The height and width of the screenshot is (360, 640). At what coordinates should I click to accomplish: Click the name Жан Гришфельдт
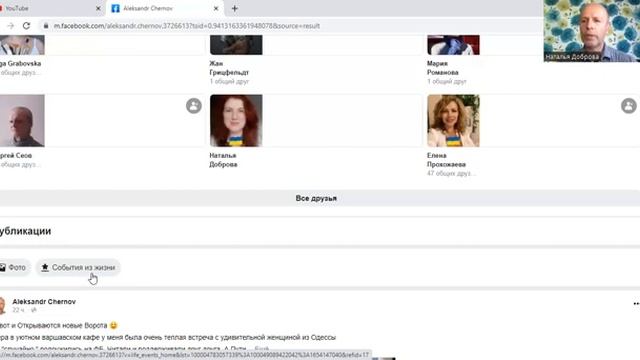[x=229, y=68]
